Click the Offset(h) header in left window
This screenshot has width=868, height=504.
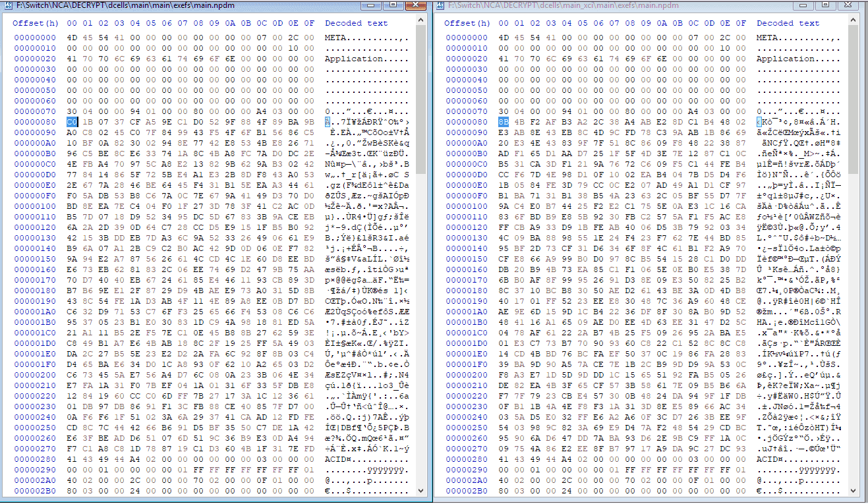pos(36,23)
